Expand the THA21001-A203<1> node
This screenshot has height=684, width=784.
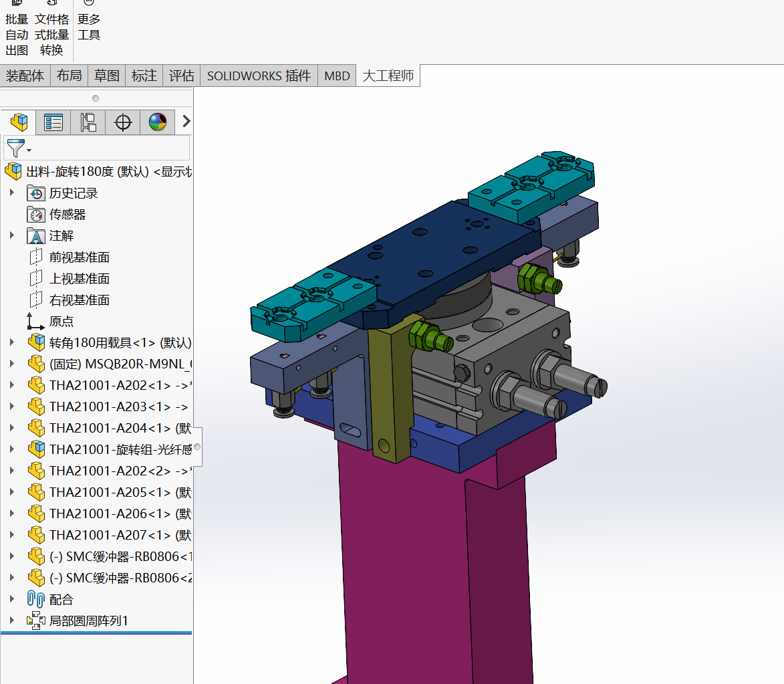click(12, 407)
